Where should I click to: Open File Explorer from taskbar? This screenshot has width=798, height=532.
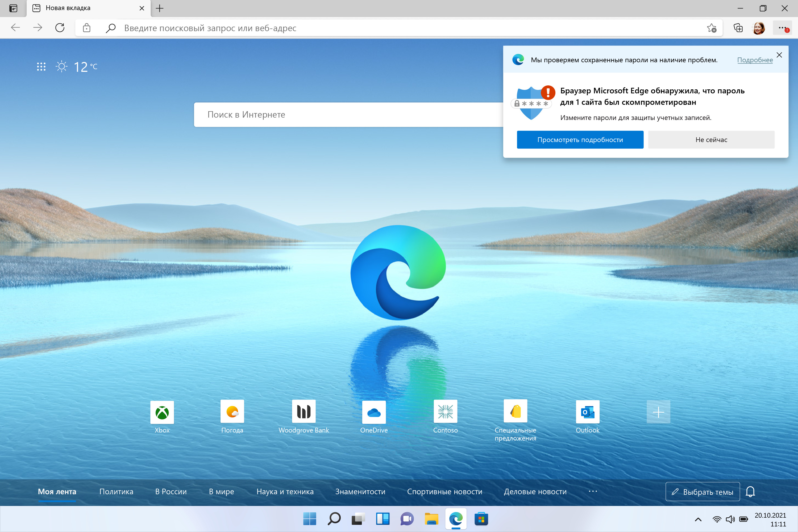tap(431, 519)
